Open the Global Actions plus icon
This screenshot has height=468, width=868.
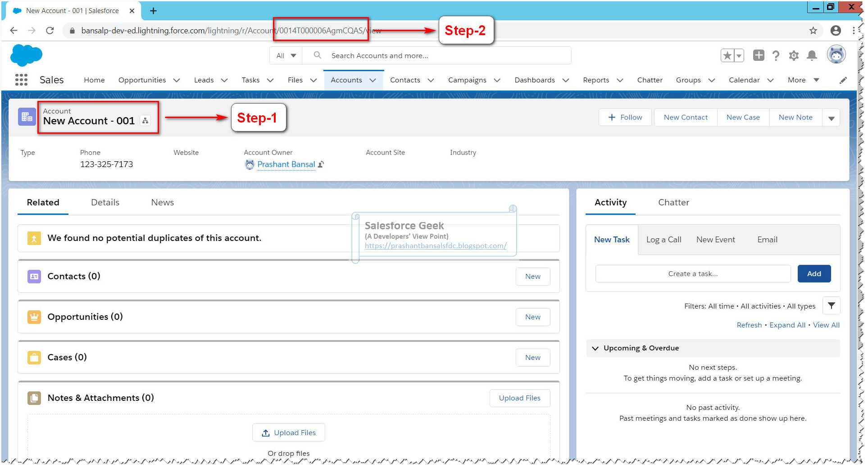point(759,55)
